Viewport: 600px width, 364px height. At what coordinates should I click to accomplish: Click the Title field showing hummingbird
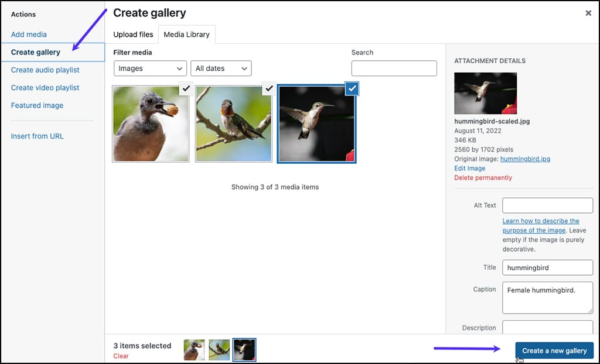[547, 267]
